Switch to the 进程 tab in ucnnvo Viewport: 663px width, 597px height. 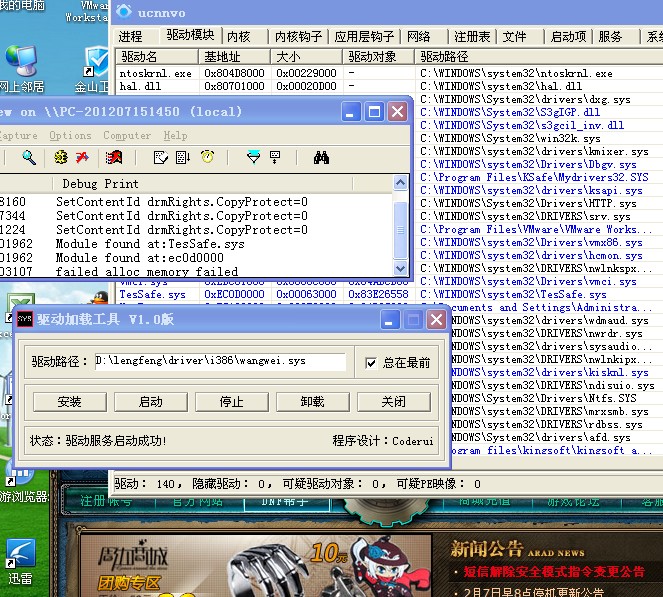[130, 37]
